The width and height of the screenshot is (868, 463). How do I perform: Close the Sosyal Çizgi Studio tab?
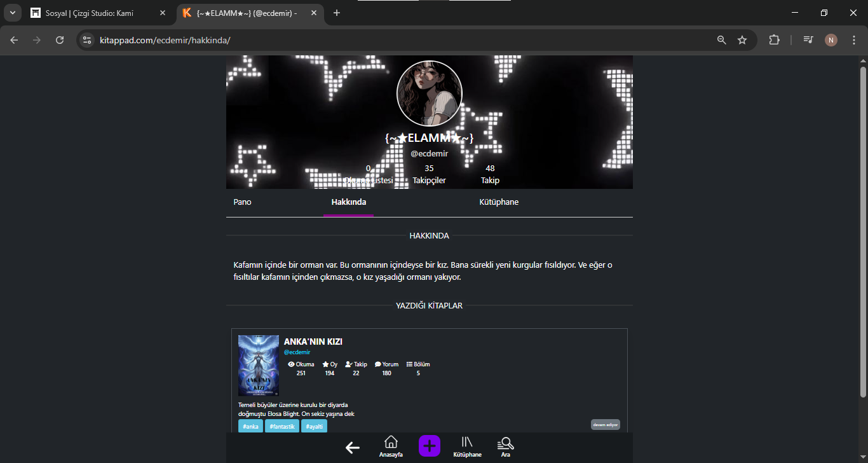[163, 13]
